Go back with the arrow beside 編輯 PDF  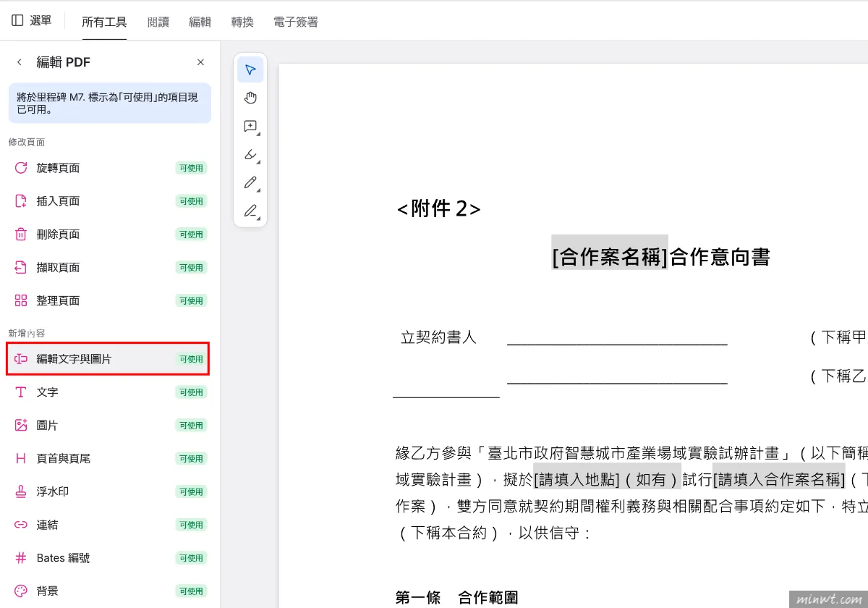point(20,62)
